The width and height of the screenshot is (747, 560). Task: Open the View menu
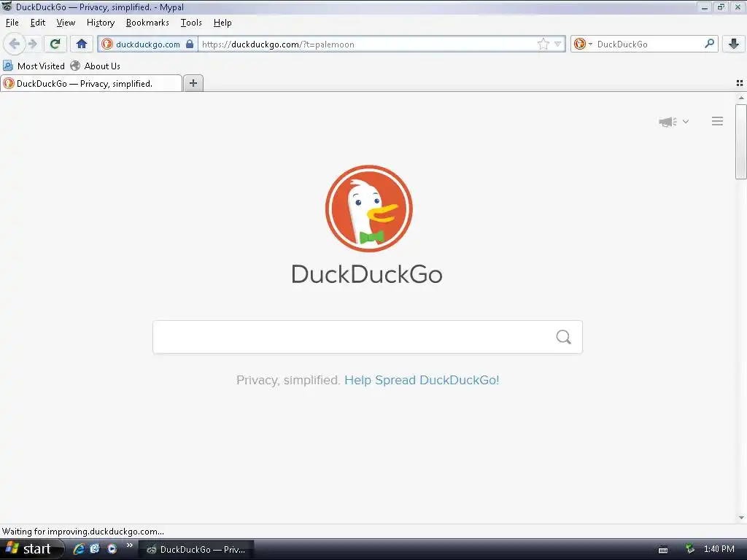pos(66,23)
